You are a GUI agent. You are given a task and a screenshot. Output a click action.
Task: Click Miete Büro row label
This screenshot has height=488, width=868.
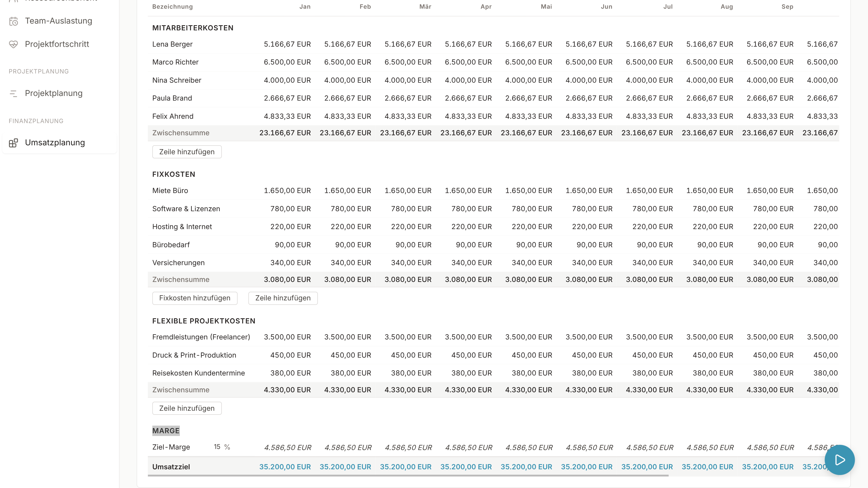coord(170,191)
